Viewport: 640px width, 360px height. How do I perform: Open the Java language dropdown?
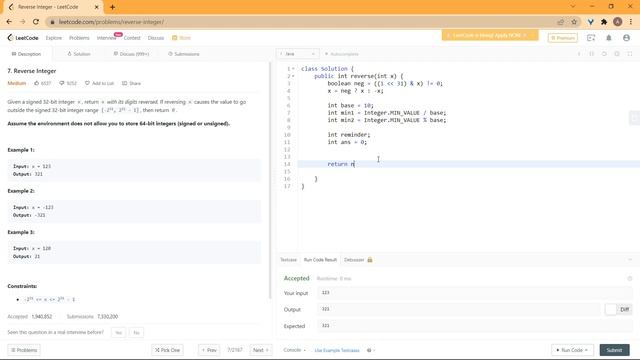point(298,54)
